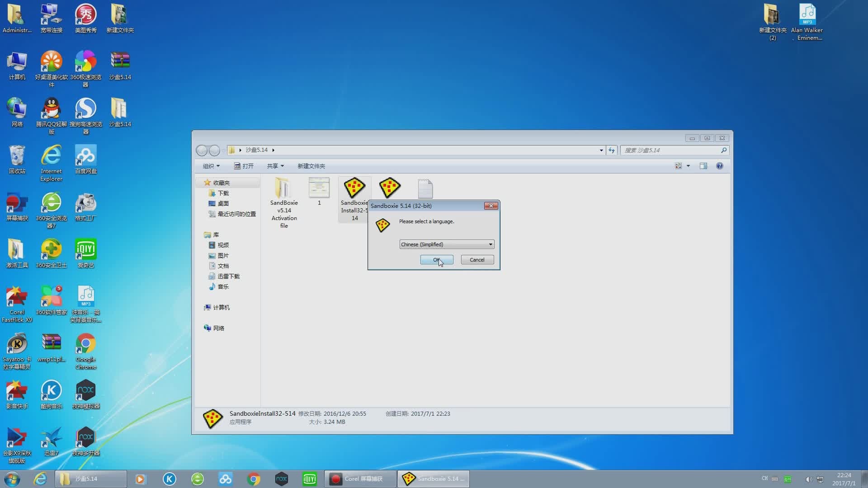
Task: Click the Explorer back navigation button
Action: [202, 150]
